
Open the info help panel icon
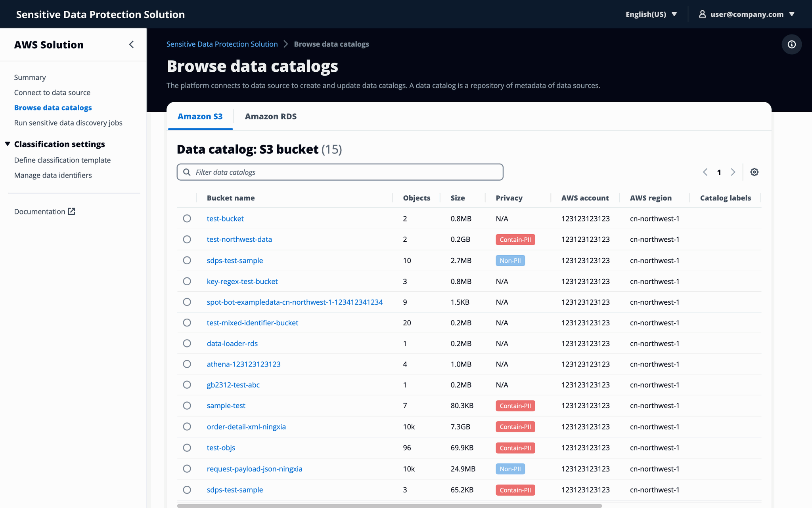791,44
